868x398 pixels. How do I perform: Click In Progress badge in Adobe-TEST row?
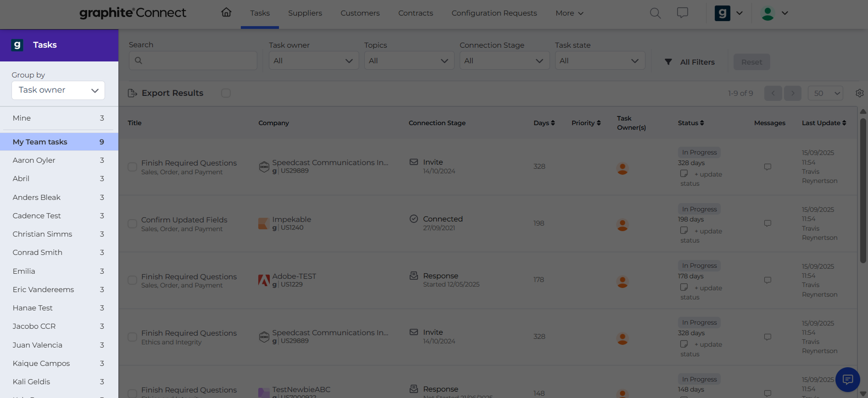(699, 265)
